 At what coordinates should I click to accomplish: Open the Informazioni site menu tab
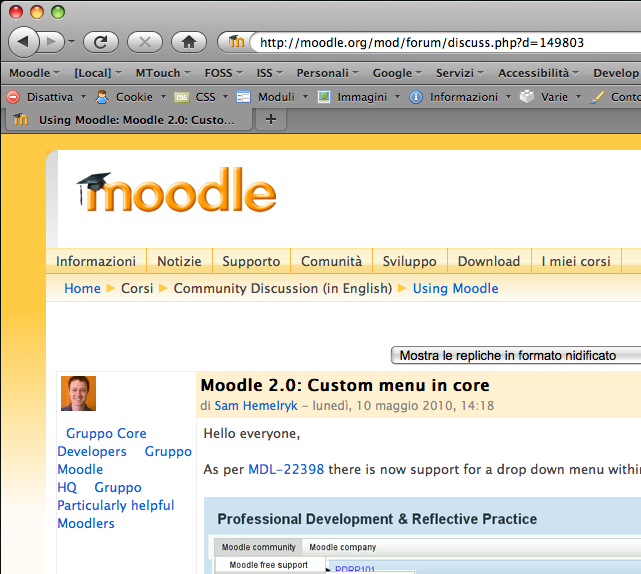tap(96, 261)
